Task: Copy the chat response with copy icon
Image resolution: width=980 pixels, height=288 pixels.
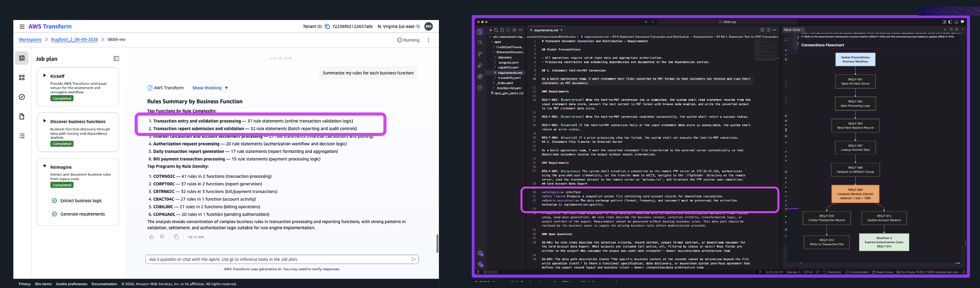Action: pos(176,237)
